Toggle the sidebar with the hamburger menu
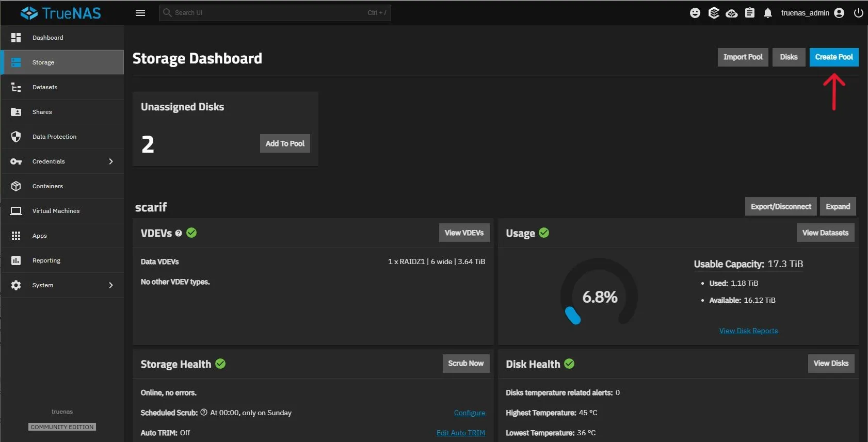868x442 pixels. tap(140, 13)
